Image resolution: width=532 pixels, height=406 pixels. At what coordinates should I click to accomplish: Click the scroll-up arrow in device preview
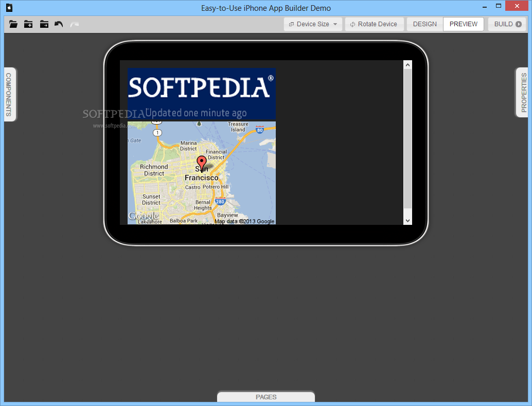[407, 65]
